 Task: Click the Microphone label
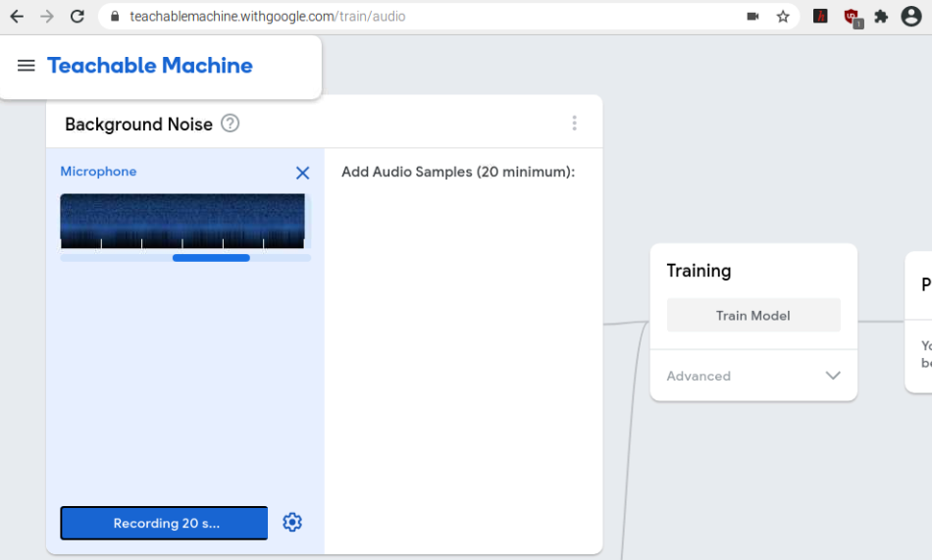click(x=98, y=172)
